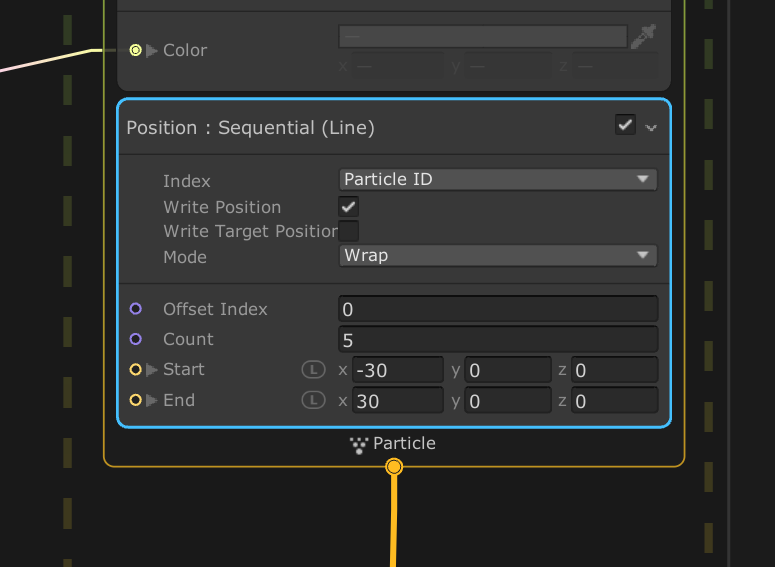Click the Color input port dot
The width and height of the screenshot is (775, 567).
coord(136,50)
